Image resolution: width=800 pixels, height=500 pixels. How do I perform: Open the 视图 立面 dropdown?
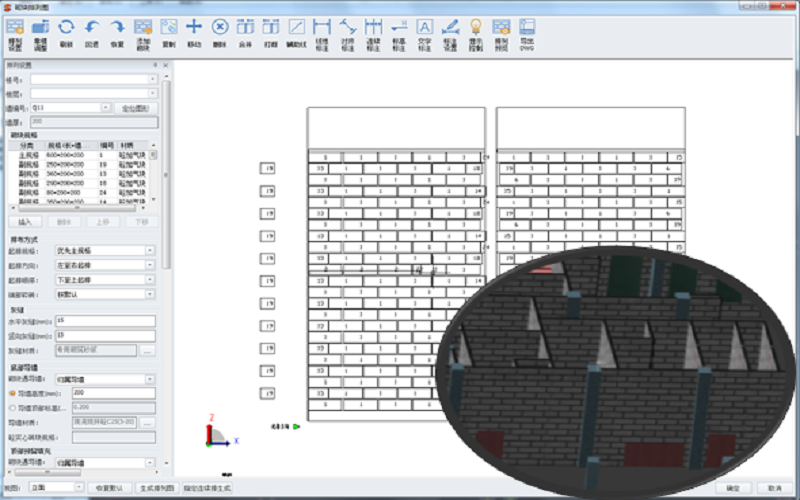coord(57,487)
